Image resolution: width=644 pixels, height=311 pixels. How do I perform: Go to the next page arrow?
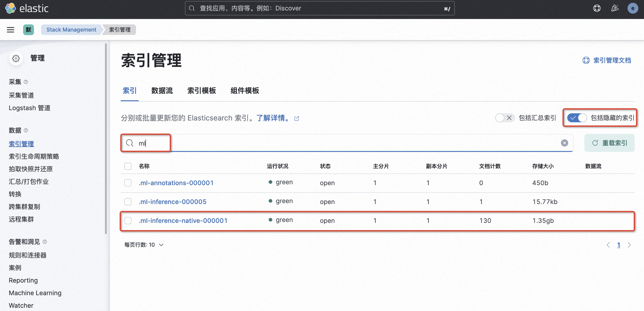[x=629, y=245]
